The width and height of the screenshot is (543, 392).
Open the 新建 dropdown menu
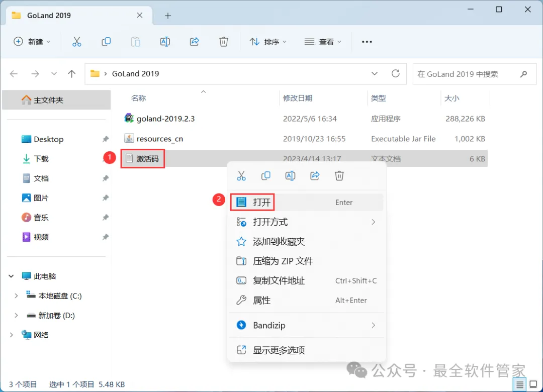(x=32, y=42)
